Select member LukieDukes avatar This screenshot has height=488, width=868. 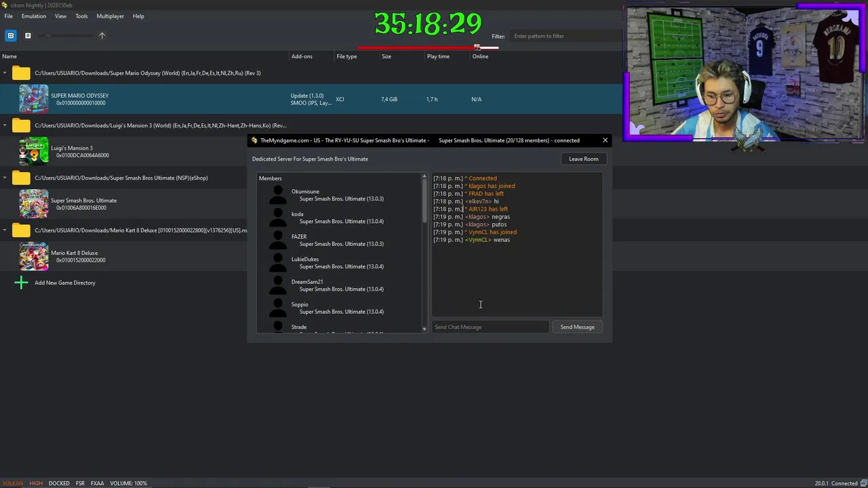278,263
